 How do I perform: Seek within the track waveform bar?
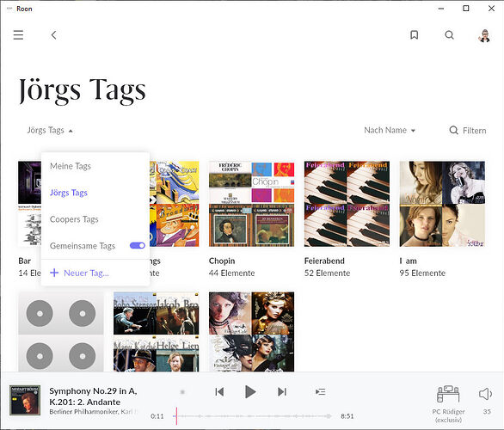(252, 416)
